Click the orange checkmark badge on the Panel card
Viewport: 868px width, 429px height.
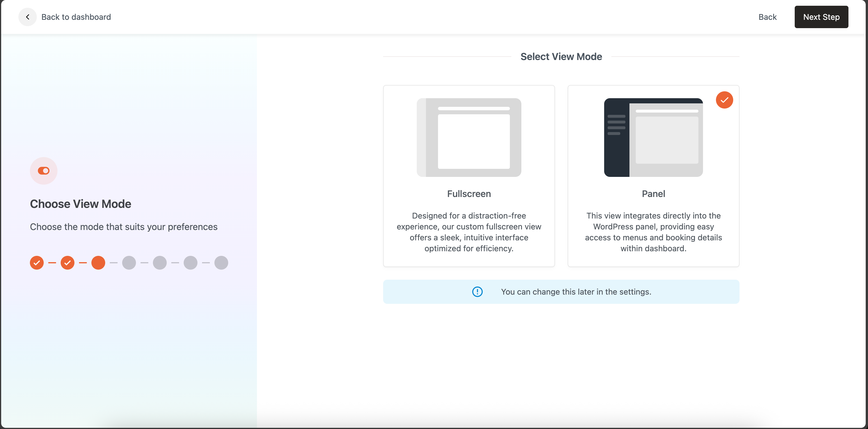pos(724,100)
